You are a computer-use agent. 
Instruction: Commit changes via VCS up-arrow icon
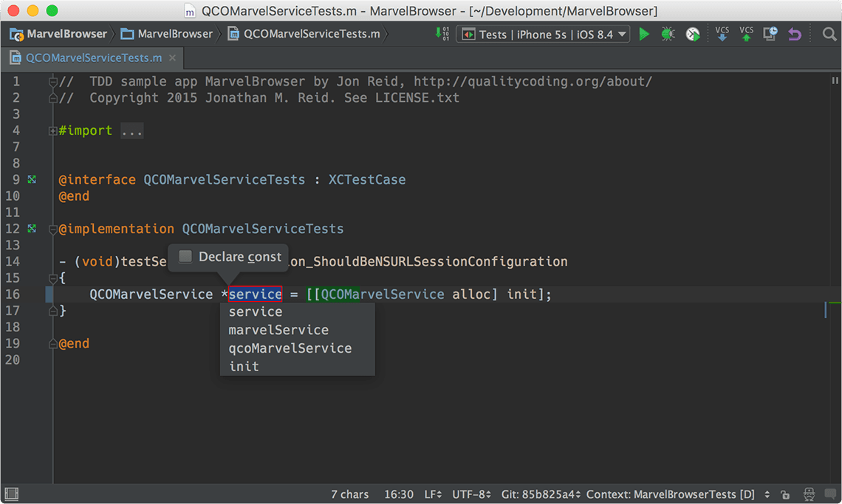tap(745, 34)
